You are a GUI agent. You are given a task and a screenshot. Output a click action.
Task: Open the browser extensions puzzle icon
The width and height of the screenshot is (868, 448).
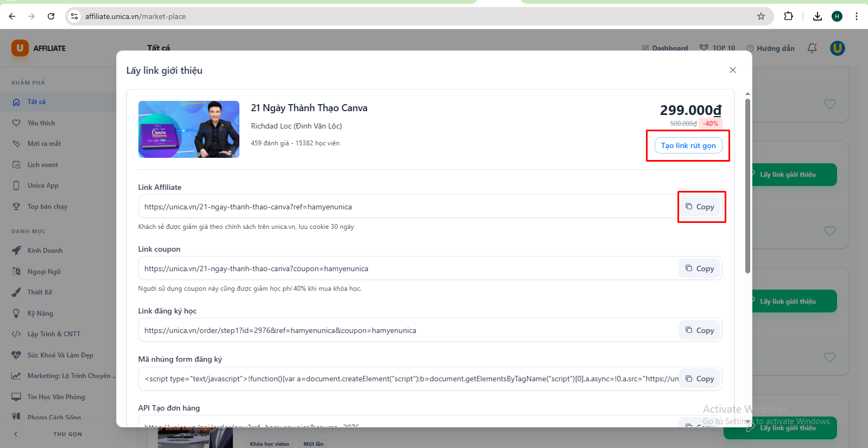[x=788, y=16]
